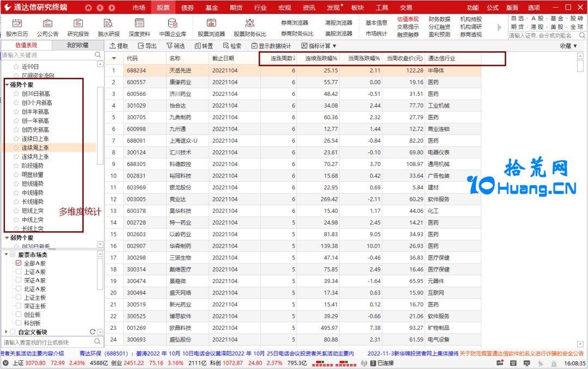Click the refresh icon beside 自定义板块

pyautogui.click(x=93, y=332)
